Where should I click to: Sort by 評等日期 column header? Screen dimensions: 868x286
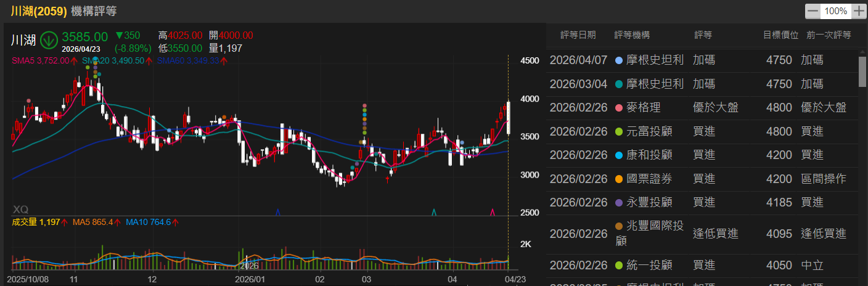click(x=578, y=35)
